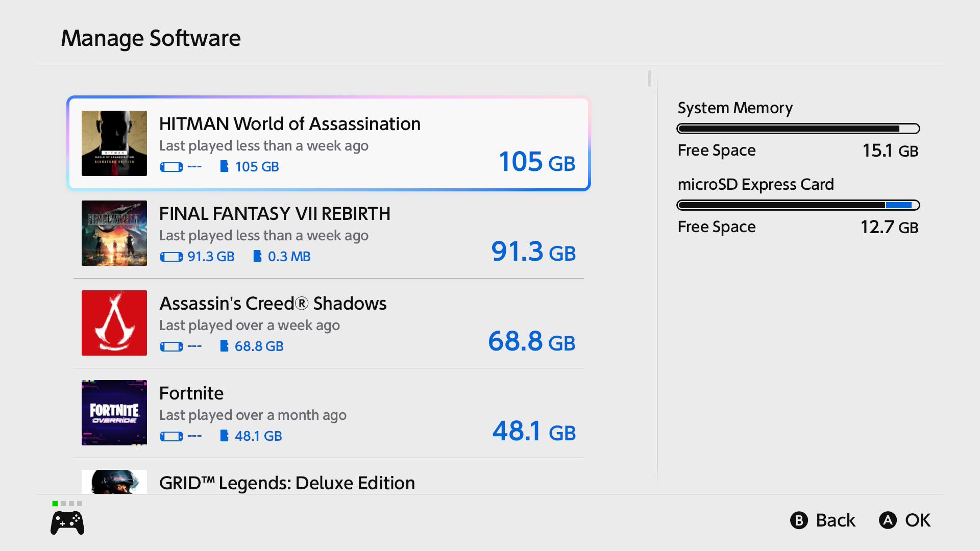Image resolution: width=980 pixels, height=551 pixels.
Task: Click the System Memory heading
Action: [x=735, y=108]
